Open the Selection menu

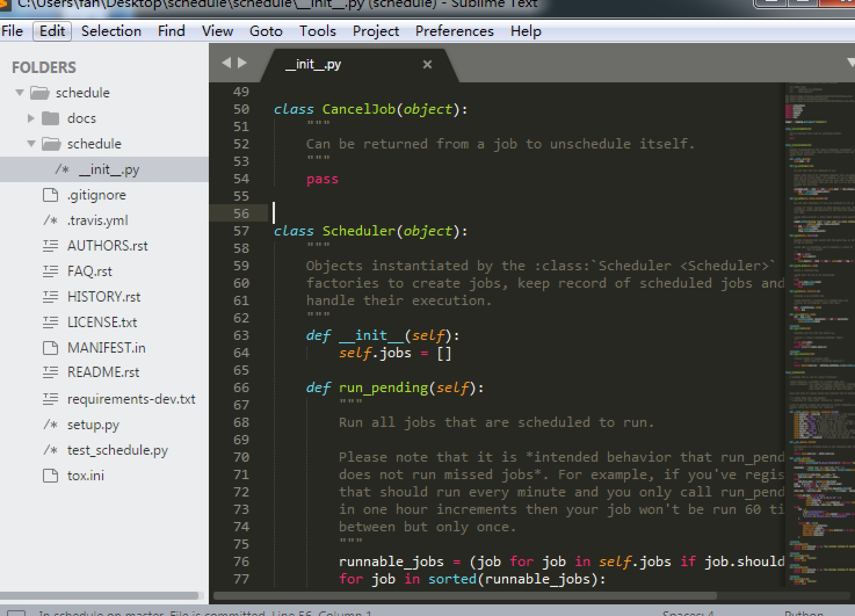pos(111,31)
